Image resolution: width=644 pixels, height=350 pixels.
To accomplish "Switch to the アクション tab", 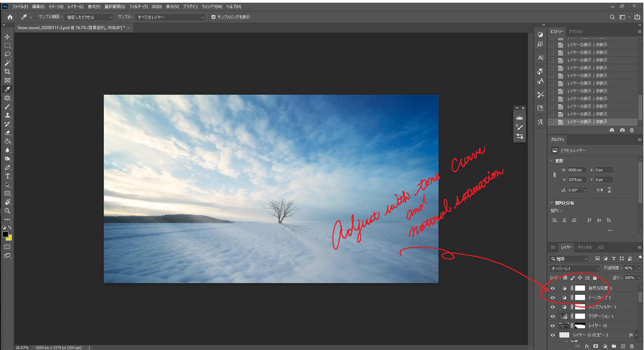I will pos(576,32).
